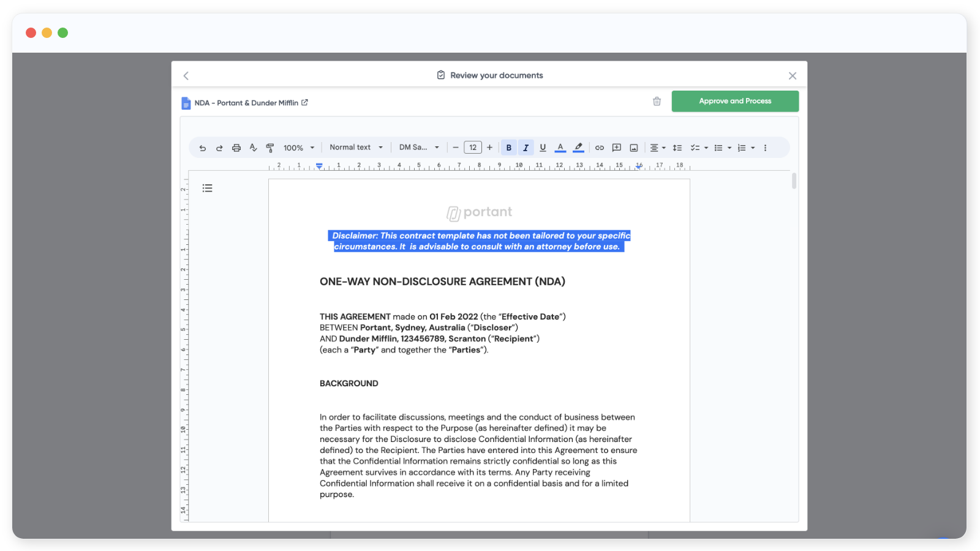Delete document using trash icon
The image size is (980, 551).
pos(657,101)
